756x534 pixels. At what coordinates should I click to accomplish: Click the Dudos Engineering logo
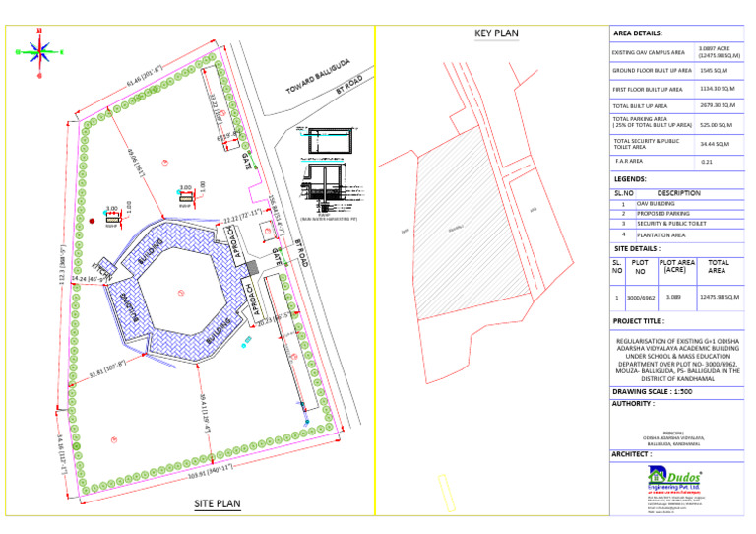(x=674, y=479)
